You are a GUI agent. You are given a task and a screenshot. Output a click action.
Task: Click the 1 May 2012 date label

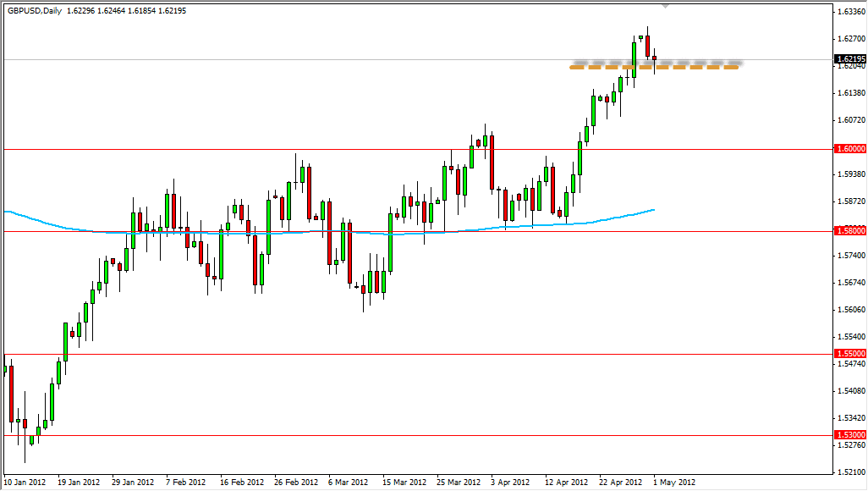point(673,480)
